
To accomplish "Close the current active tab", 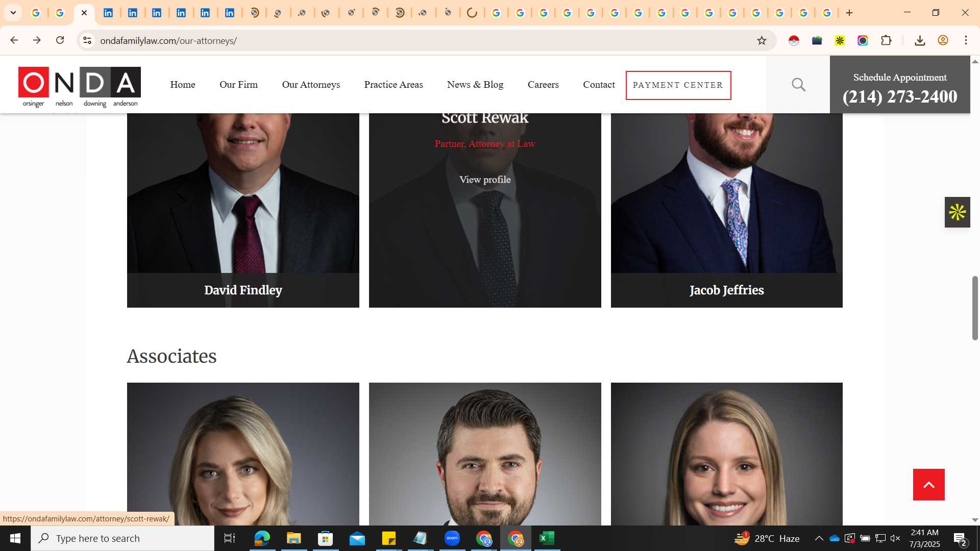I will 84,13.
